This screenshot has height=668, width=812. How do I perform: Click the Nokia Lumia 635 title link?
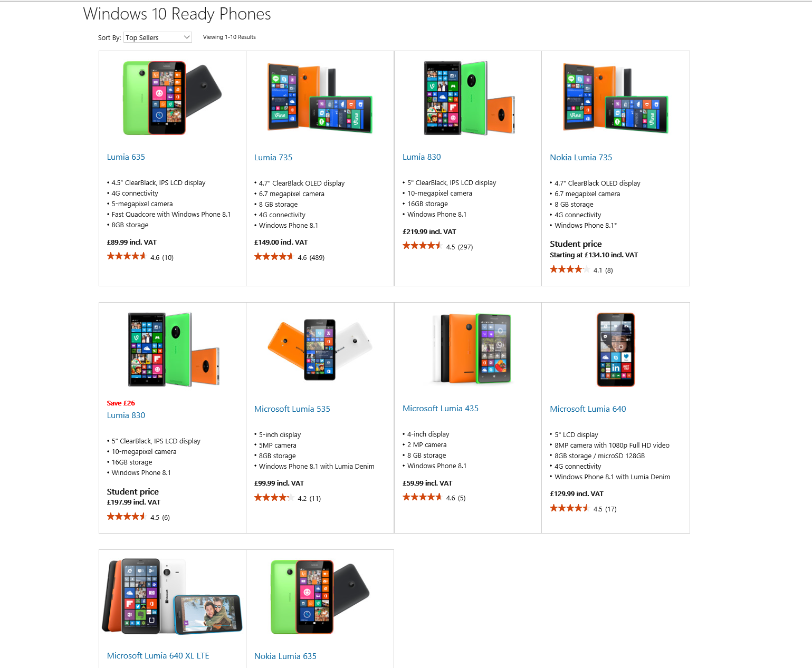pos(285,656)
